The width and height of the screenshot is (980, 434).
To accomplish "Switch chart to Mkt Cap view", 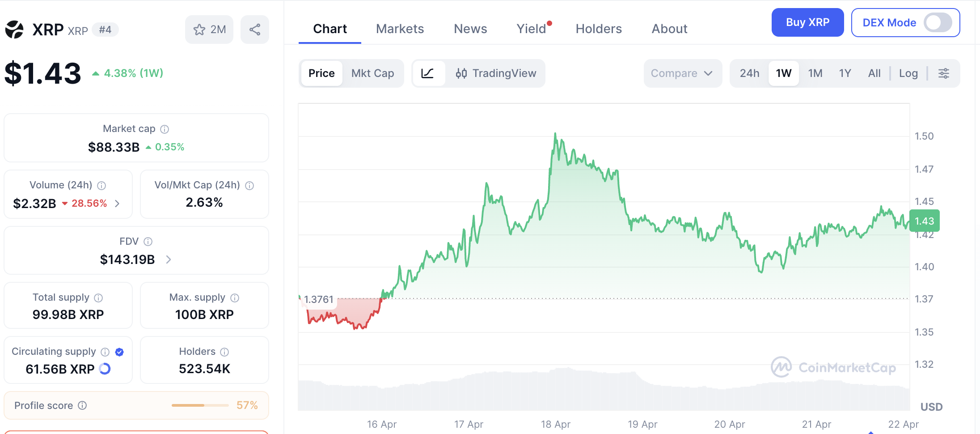I will pyautogui.click(x=372, y=73).
